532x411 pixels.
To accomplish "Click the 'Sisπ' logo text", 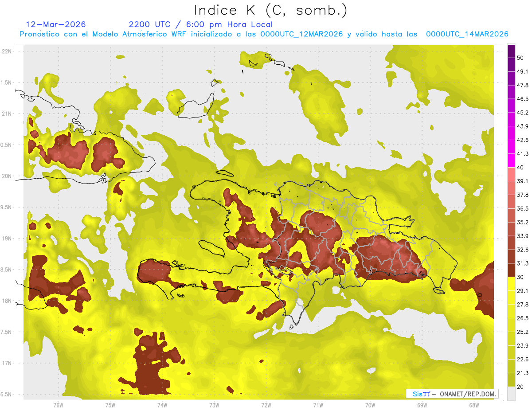I will tap(421, 394).
